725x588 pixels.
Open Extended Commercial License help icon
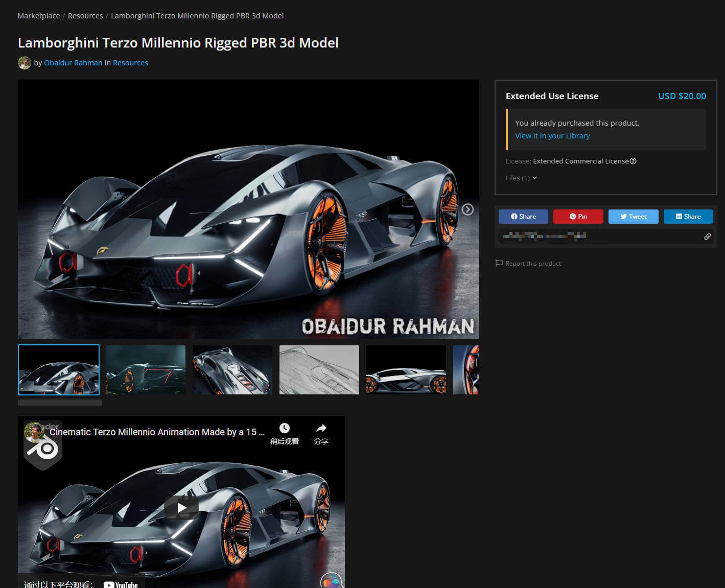pyautogui.click(x=633, y=161)
